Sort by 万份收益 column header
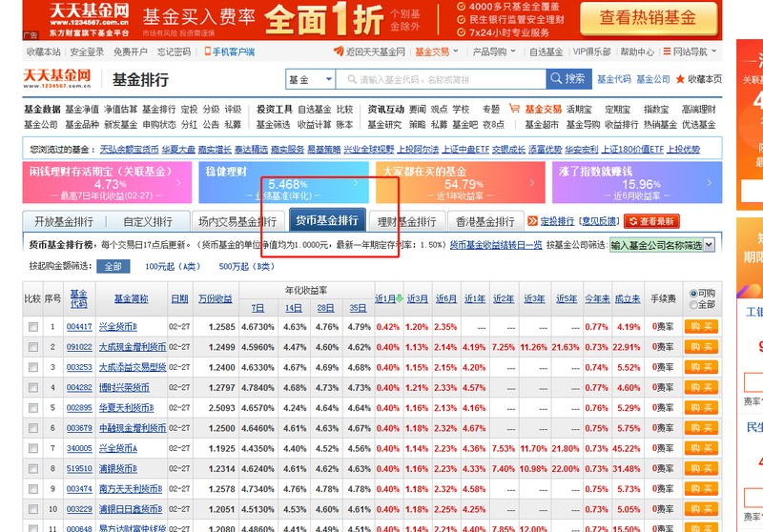Viewport: 763px width, 532px height. pyautogui.click(x=216, y=298)
